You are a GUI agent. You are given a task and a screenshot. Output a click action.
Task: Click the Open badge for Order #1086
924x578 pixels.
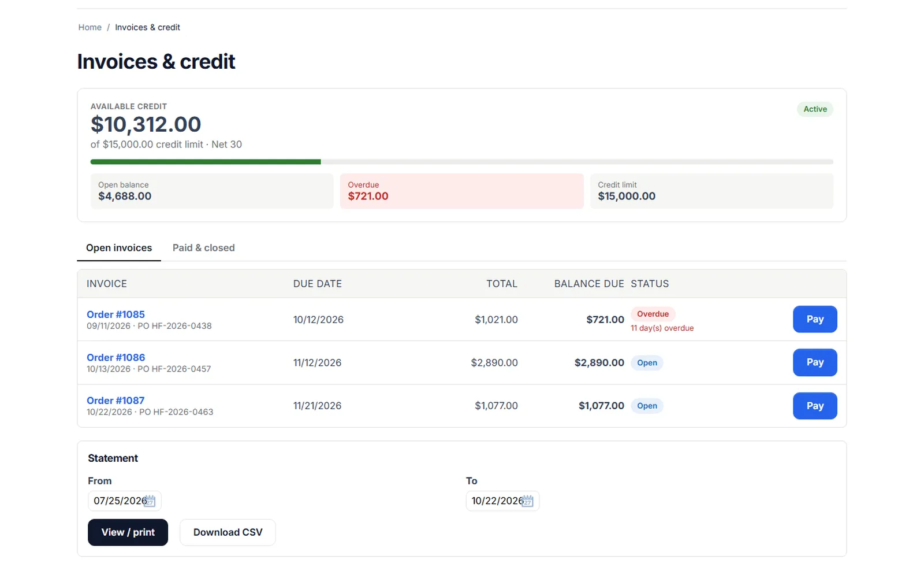[x=647, y=363]
